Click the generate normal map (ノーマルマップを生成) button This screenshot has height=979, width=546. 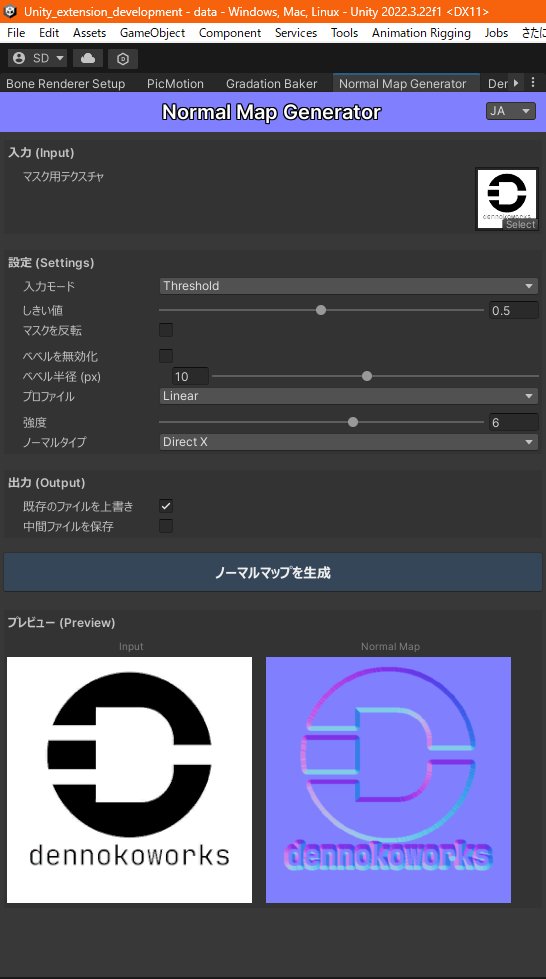point(273,572)
